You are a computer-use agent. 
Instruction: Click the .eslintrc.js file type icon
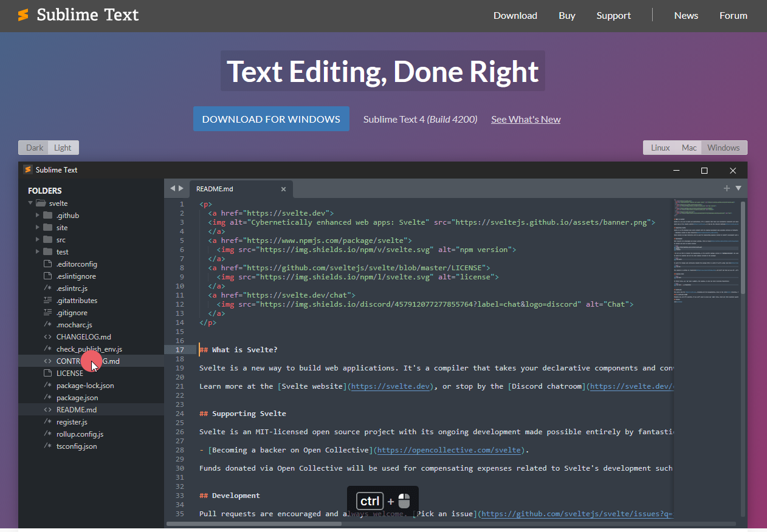pos(48,288)
